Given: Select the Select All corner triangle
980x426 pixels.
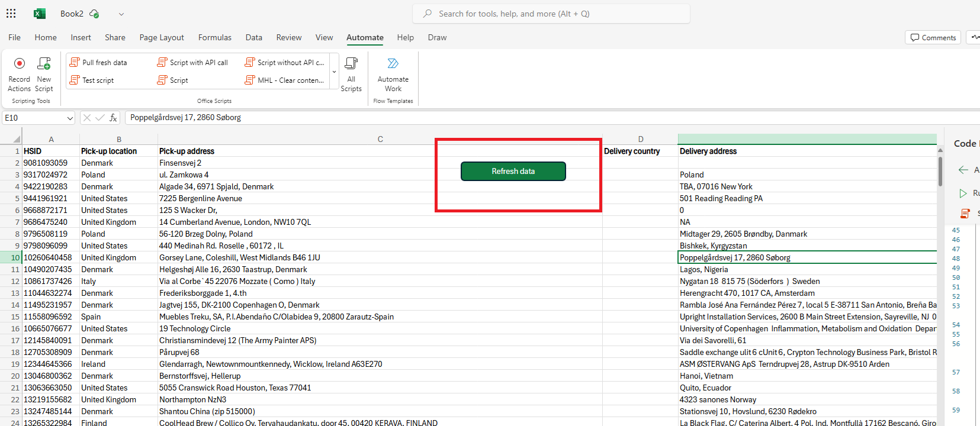Looking at the screenshot, I should tap(16, 140).
